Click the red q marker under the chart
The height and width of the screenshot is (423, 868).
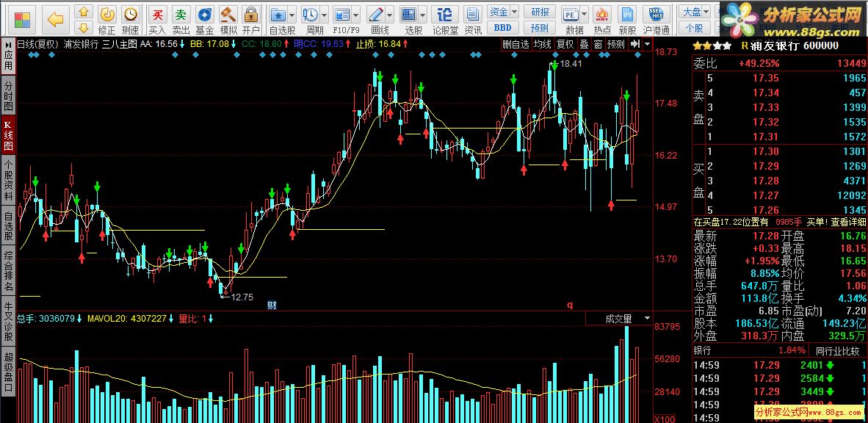point(569,305)
